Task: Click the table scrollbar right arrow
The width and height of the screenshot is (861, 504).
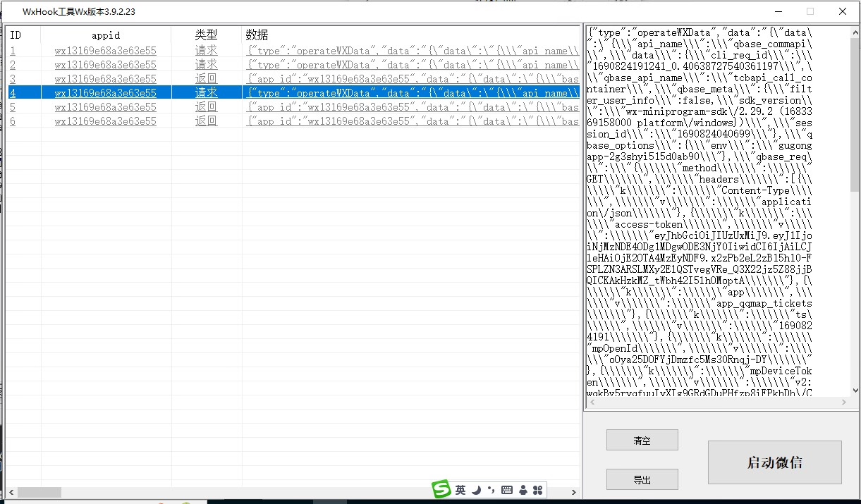Action: pyautogui.click(x=574, y=492)
